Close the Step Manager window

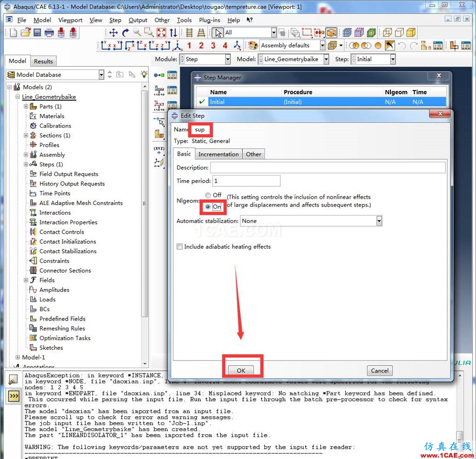tap(439, 76)
